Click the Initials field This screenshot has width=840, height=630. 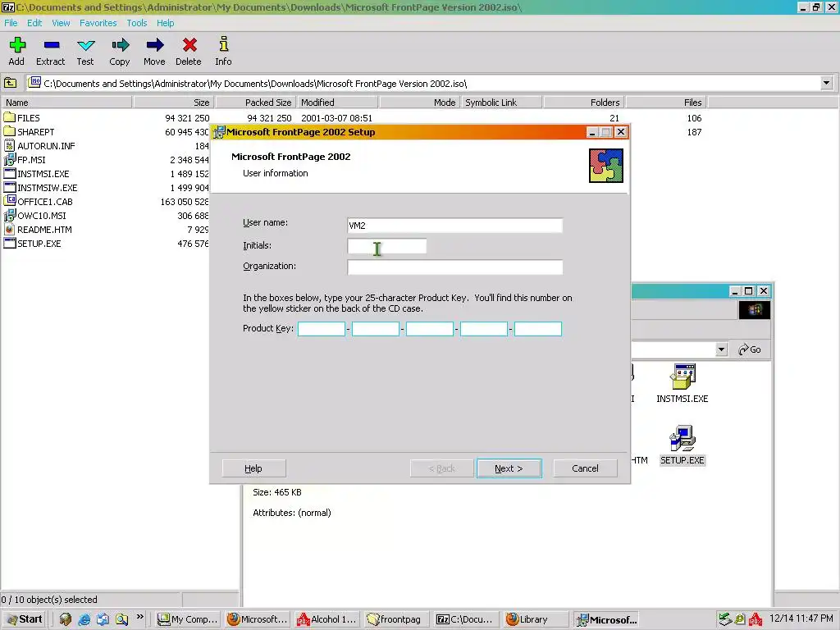(x=387, y=246)
